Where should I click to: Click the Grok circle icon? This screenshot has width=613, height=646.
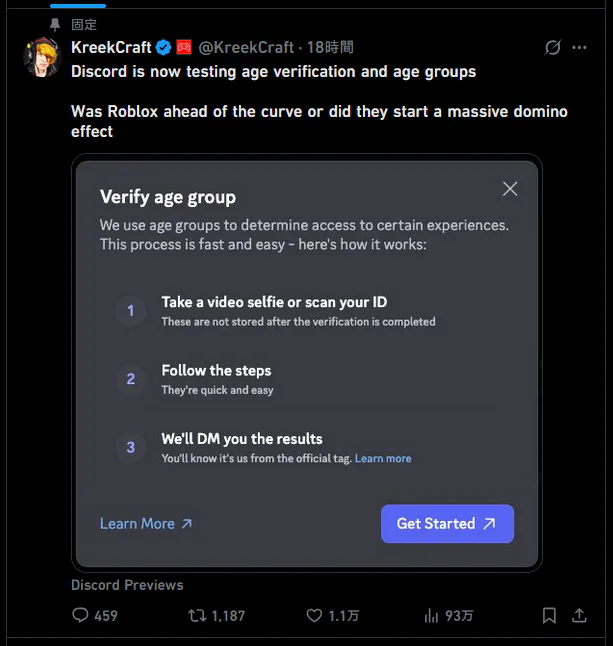point(552,48)
